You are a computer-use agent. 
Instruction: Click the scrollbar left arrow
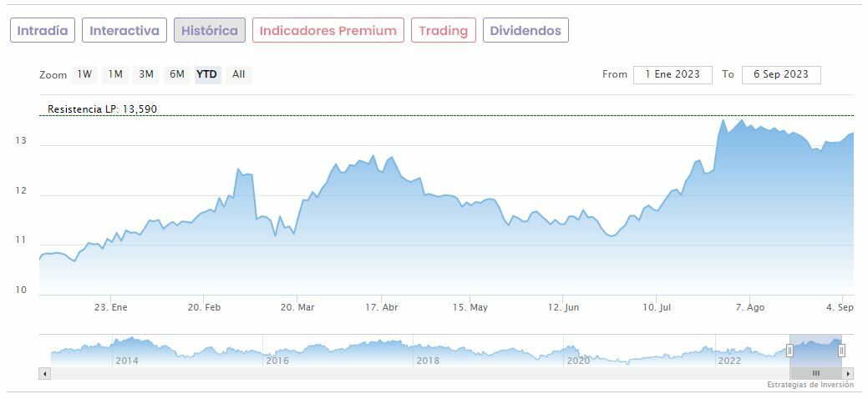point(45,373)
